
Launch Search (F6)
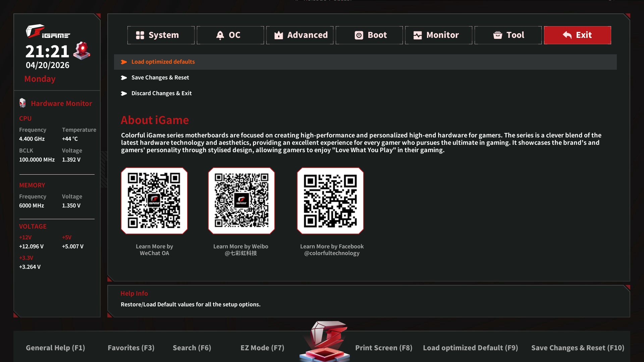tap(192, 348)
